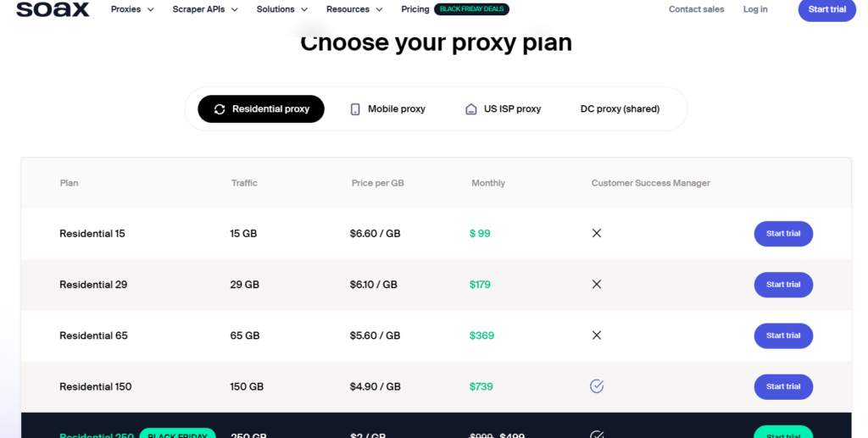Click the Log in link
The width and height of the screenshot is (868, 438).
[x=755, y=9]
